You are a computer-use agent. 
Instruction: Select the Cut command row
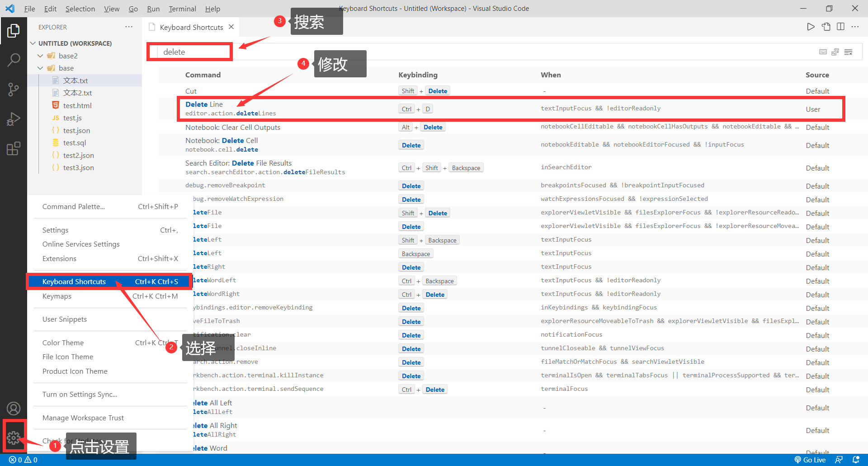pyautogui.click(x=513, y=91)
